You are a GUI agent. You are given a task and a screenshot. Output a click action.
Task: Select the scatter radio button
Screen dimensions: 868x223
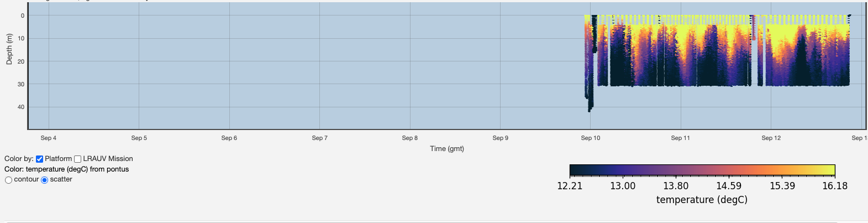tap(45, 180)
